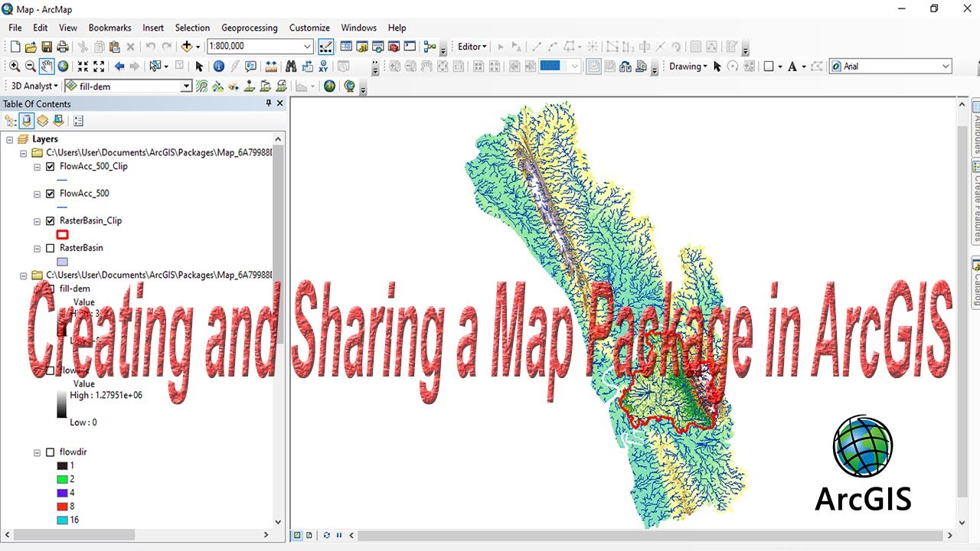Select the Identify tool
Screen dimensions: 980x551
pos(218,67)
